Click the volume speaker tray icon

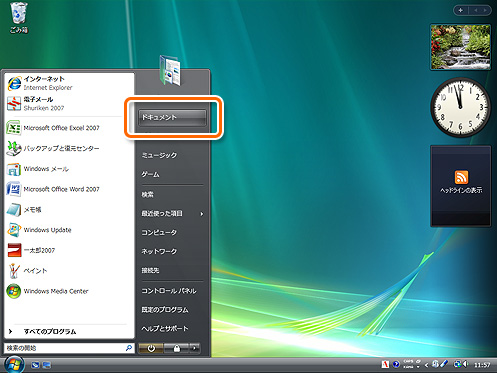[x=466, y=364]
